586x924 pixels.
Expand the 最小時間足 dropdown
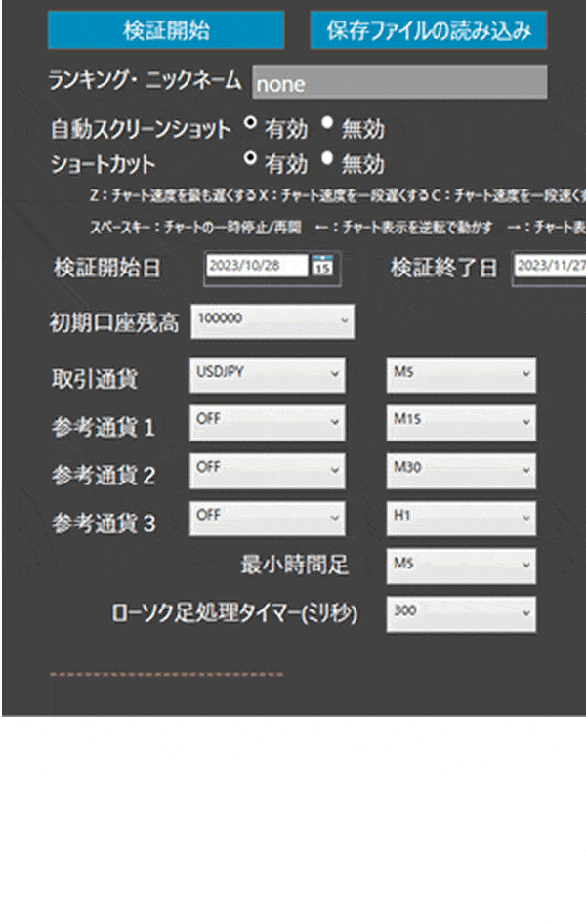click(461, 565)
